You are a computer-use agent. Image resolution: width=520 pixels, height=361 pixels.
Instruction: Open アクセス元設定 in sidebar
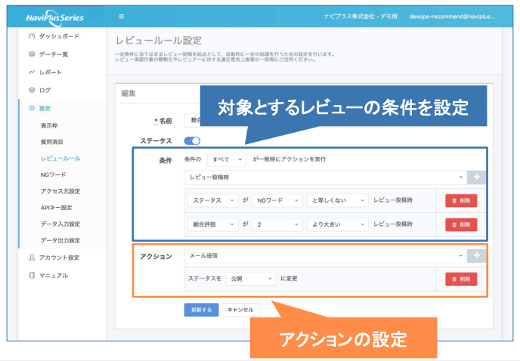click(60, 191)
